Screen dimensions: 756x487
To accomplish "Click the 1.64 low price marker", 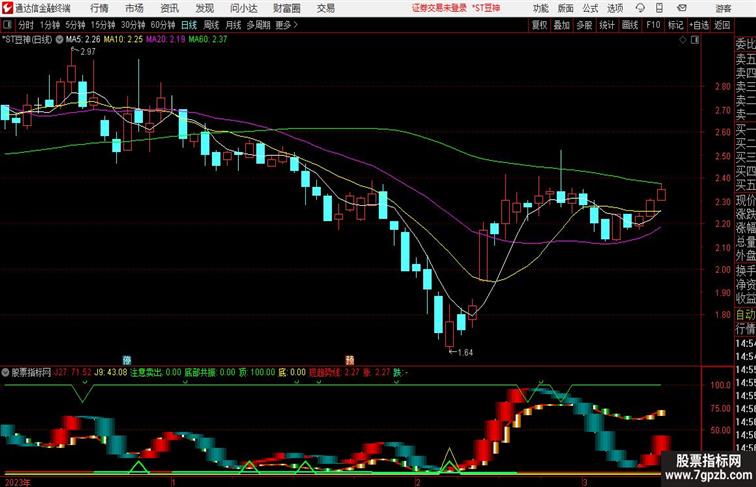I will pyautogui.click(x=465, y=352).
